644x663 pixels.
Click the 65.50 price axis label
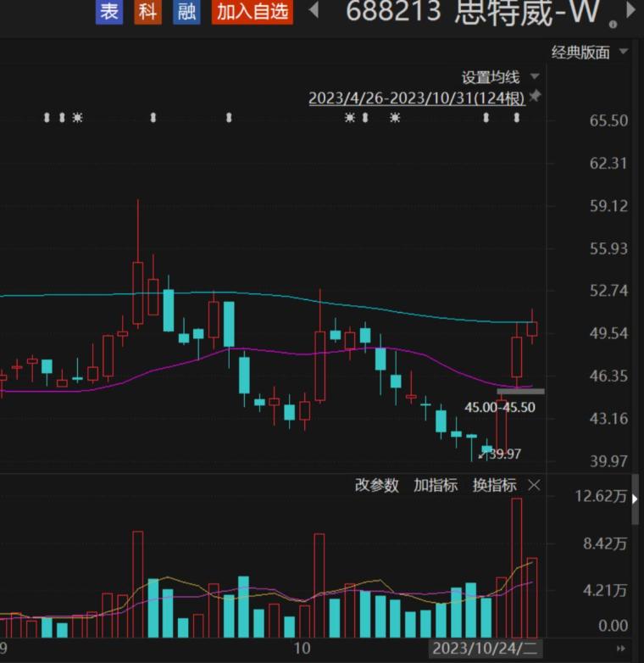tap(609, 121)
